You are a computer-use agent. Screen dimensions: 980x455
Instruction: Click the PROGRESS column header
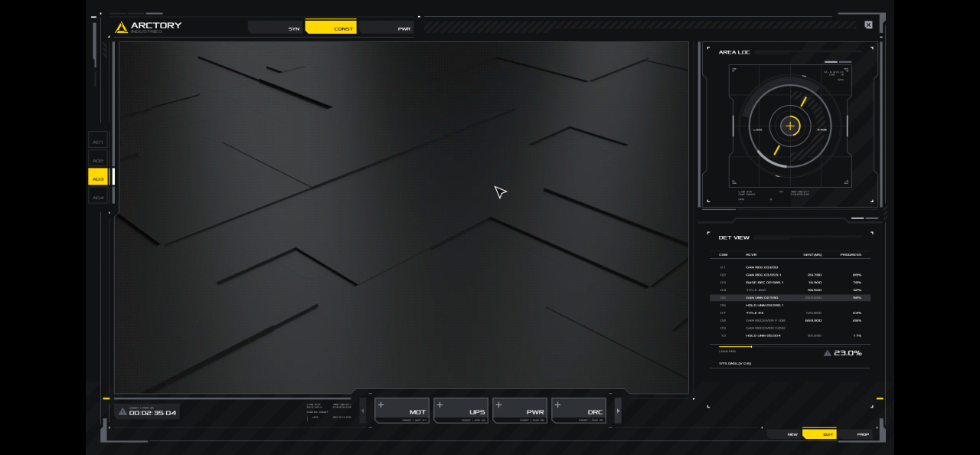(x=851, y=254)
